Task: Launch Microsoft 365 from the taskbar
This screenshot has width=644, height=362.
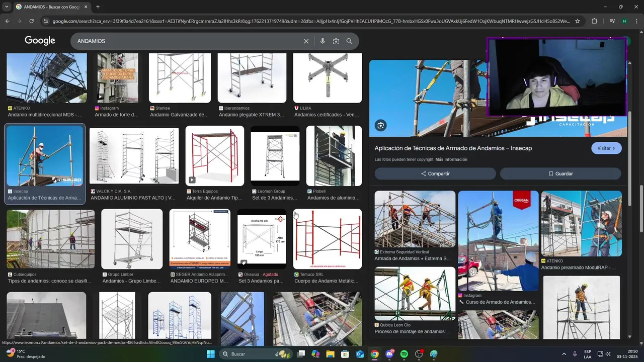Action: (315, 354)
